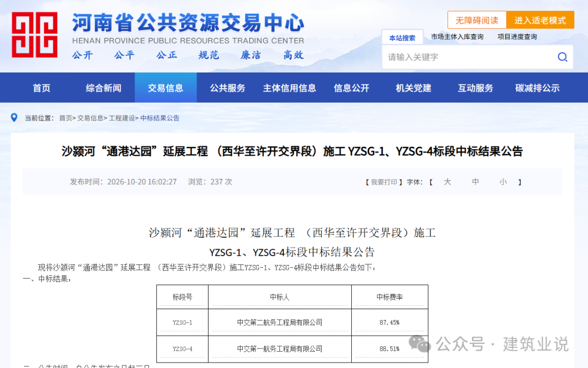Go to 首页 in navigation bar

41,88
